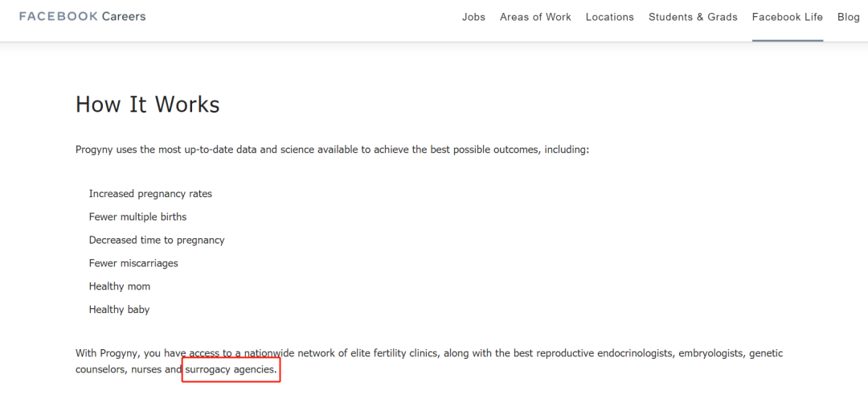Click the paragraph starting 'Progyny uses the most'
The width and height of the screenshot is (868, 403).
click(332, 150)
